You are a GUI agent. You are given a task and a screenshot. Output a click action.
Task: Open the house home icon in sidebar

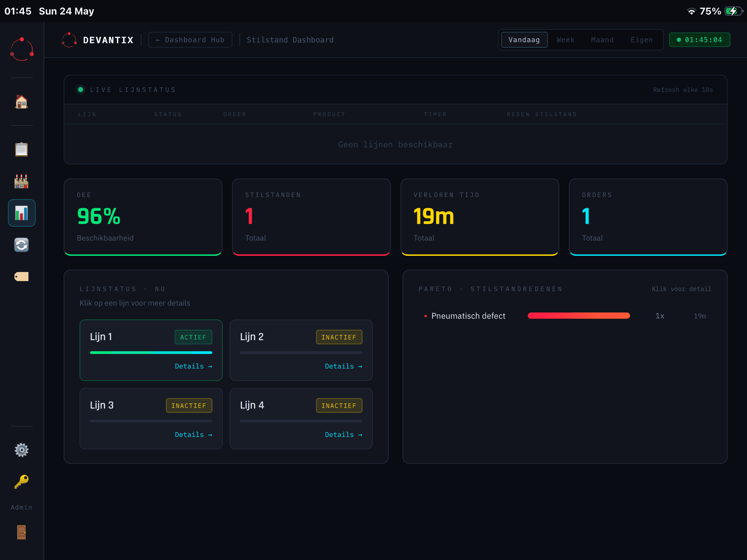point(21,102)
